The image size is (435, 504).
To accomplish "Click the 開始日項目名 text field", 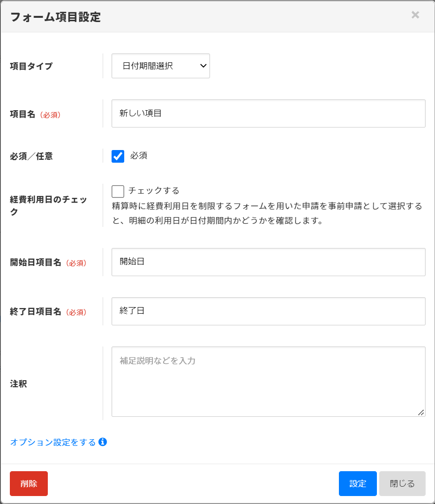I will 268,262.
